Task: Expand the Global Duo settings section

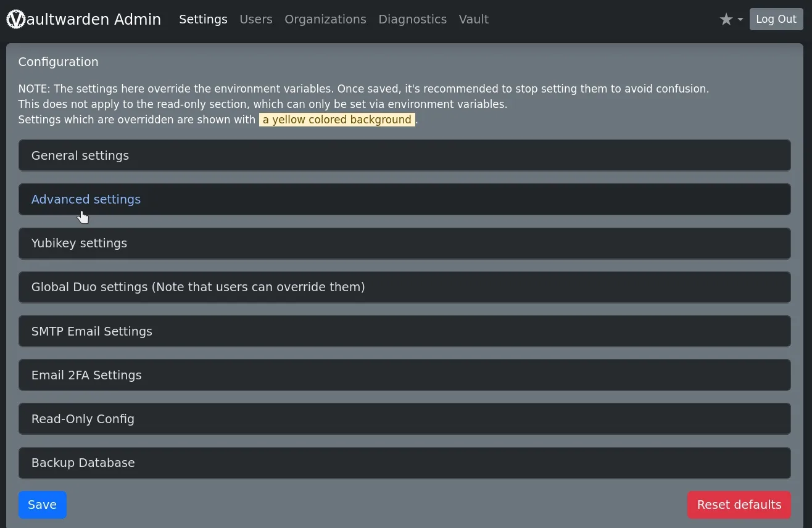Action: pyautogui.click(x=198, y=287)
